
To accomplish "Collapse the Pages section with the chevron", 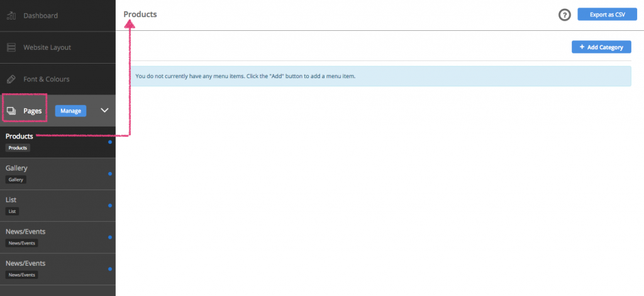I will pyautogui.click(x=104, y=110).
